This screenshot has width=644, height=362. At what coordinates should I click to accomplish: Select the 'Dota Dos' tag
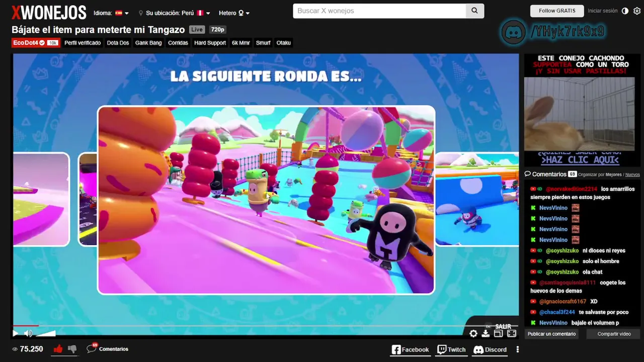pos(118,43)
